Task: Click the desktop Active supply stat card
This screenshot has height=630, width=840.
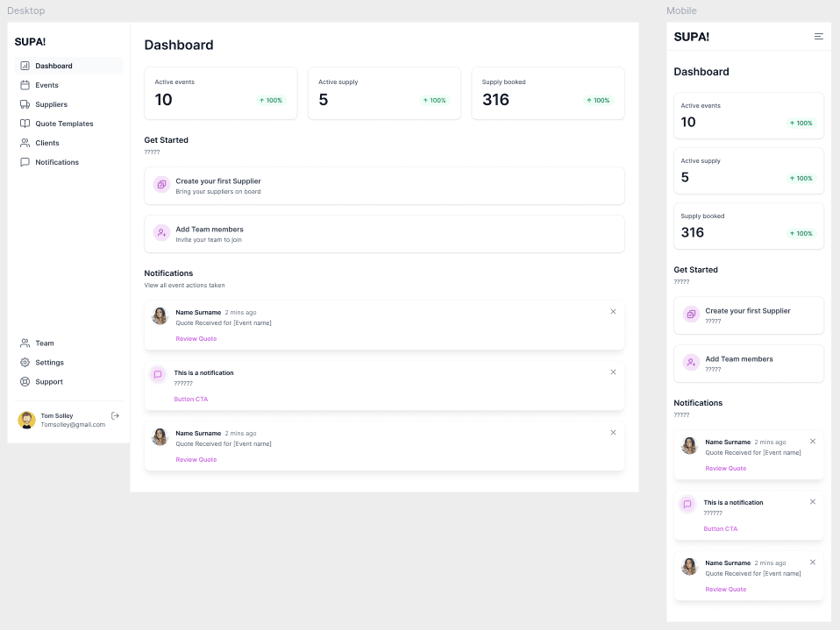Action: tap(384, 93)
